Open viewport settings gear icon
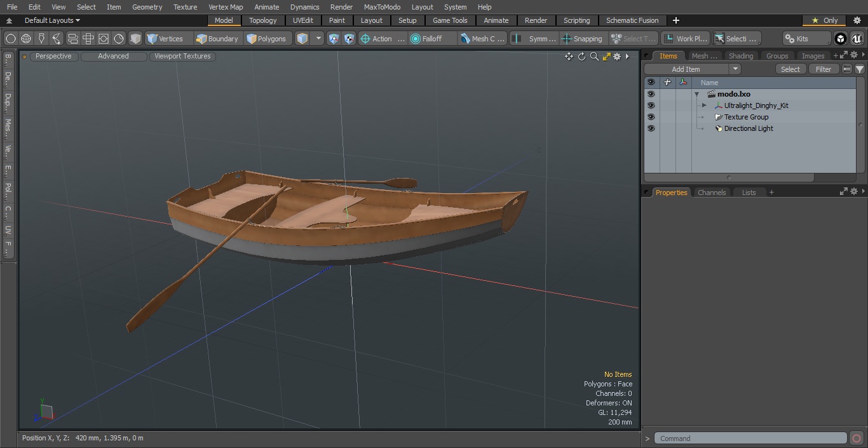The height and width of the screenshot is (448, 868). pyautogui.click(x=617, y=57)
